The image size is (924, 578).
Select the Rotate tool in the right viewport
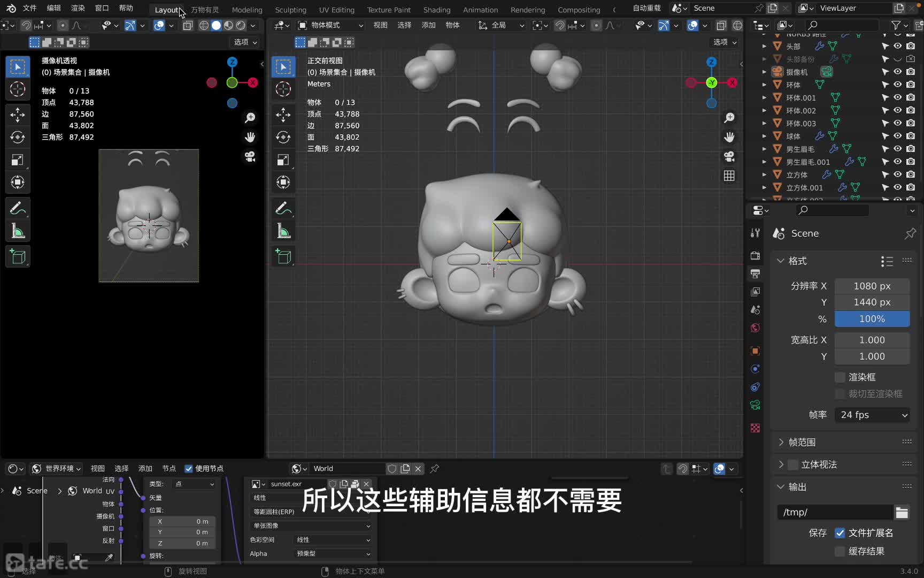(x=283, y=137)
